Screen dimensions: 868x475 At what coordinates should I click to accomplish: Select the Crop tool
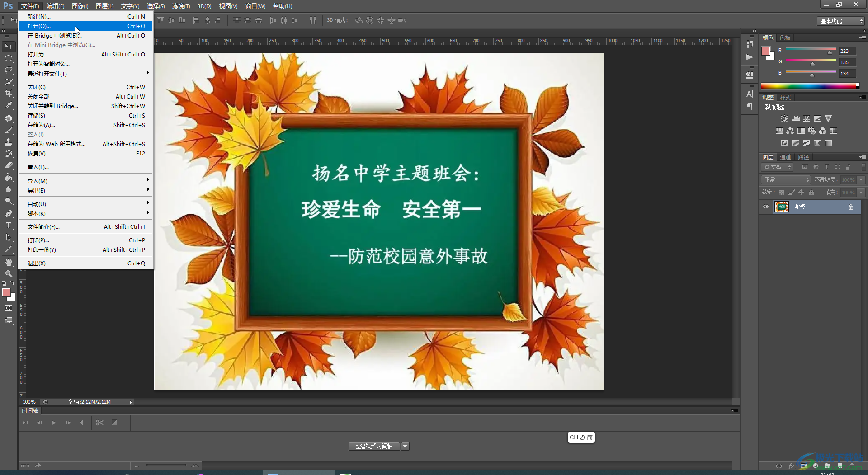pos(9,94)
